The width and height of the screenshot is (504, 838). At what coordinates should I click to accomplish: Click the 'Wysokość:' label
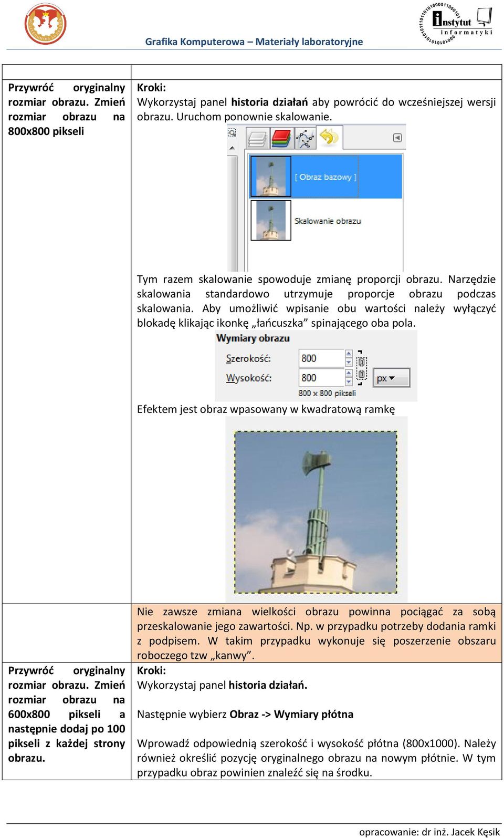[x=248, y=378]
